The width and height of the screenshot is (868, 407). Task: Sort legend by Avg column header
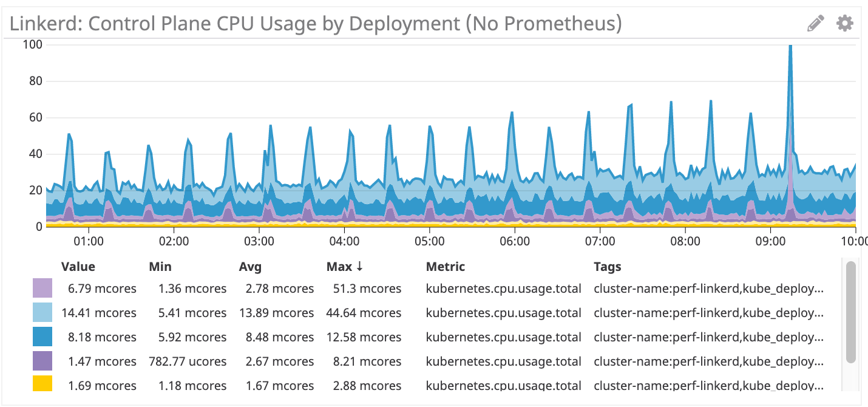[250, 267]
